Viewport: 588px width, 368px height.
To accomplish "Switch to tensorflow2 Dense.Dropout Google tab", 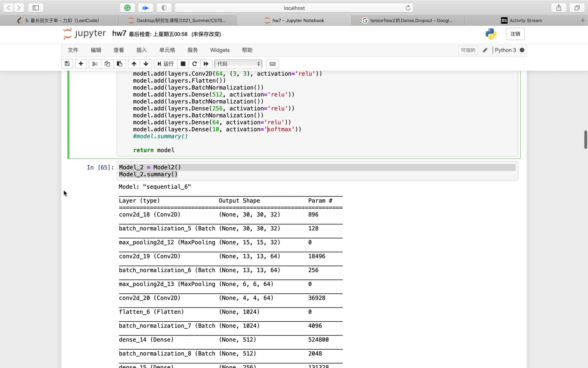I will coord(408,20).
